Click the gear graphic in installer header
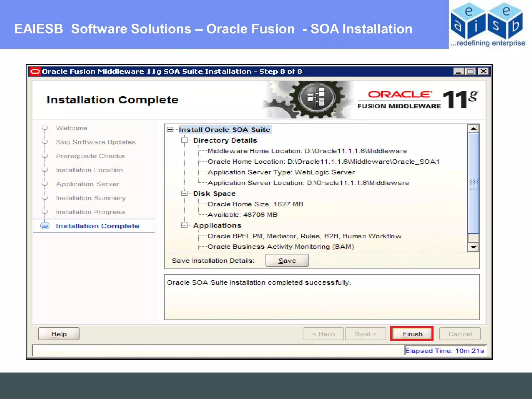This screenshot has width=532, height=399. point(308,99)
